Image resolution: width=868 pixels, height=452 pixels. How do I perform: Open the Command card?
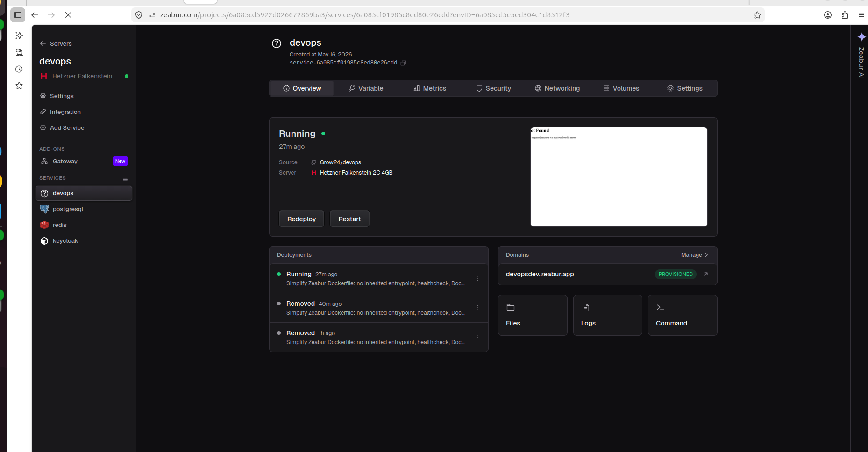tap(683, 315)
